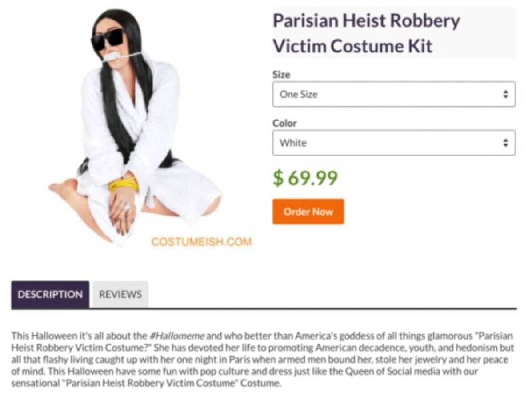Click the black sunglasses in product photo
532x400 pixels.
pos(107,39)
